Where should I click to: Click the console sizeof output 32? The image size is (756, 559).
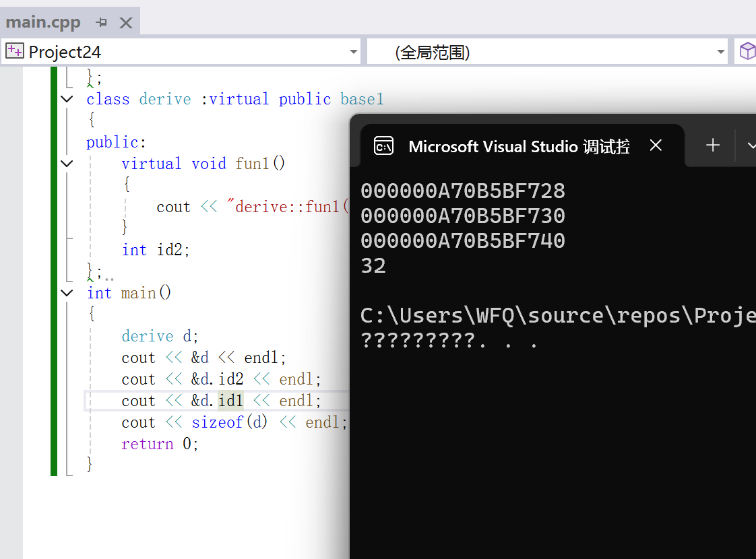(373, 266)
